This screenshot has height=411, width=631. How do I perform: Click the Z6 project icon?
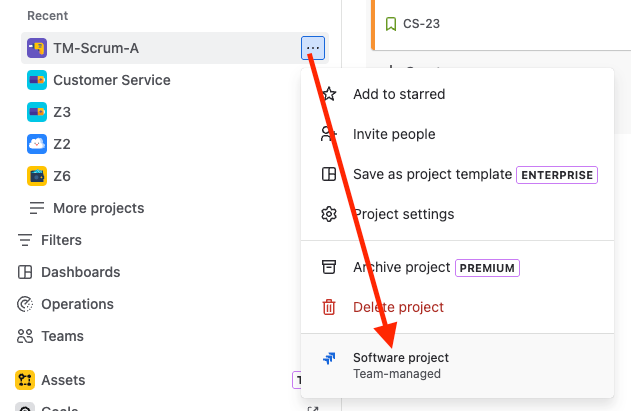pyautogui.click(x=37, y=176)
